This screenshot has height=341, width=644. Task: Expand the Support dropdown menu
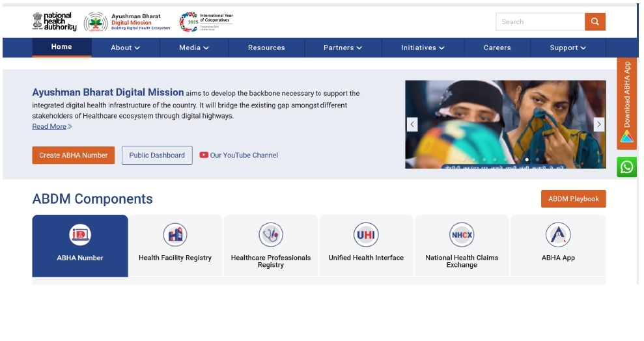[568, 48]
